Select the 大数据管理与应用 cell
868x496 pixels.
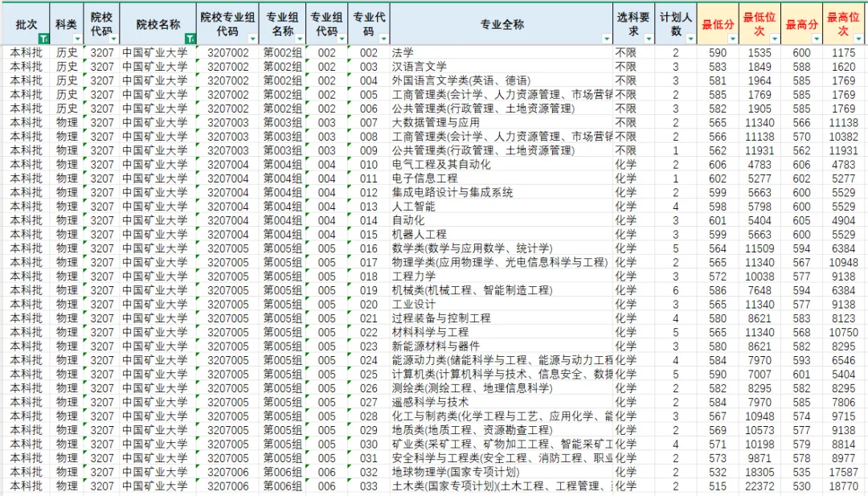pos(502,122)
